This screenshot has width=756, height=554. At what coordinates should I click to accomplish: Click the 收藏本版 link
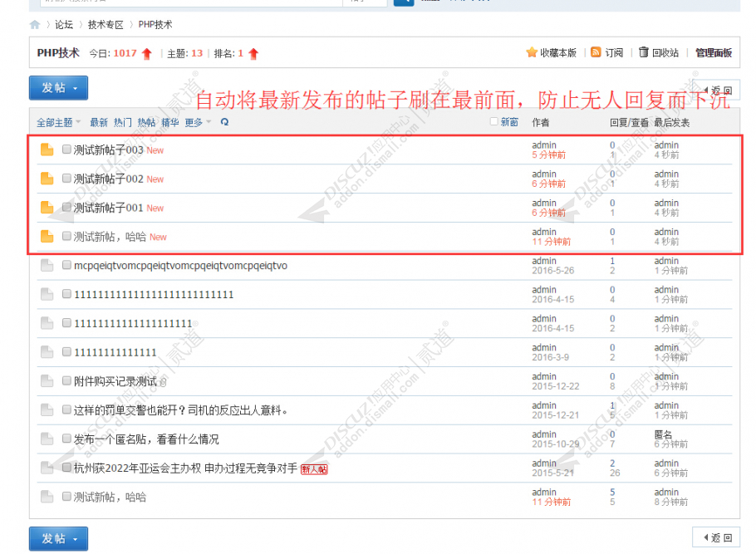tap(557, 53)
